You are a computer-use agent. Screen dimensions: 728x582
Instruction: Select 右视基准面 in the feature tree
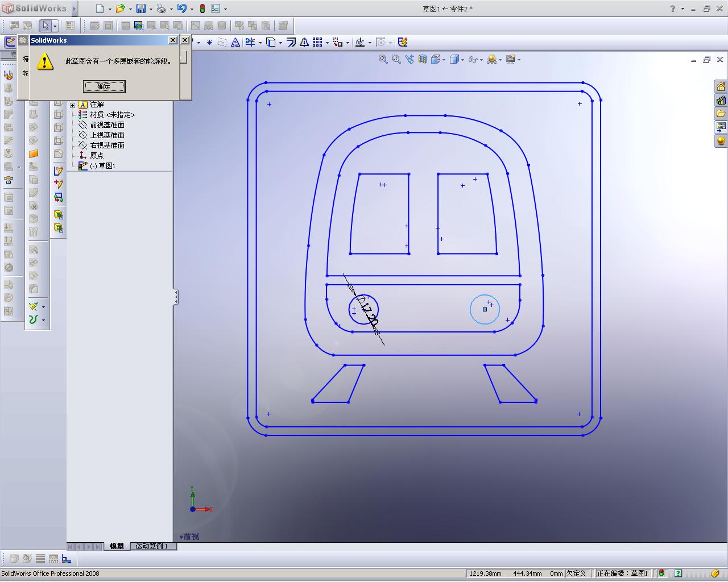pos(107,145)
